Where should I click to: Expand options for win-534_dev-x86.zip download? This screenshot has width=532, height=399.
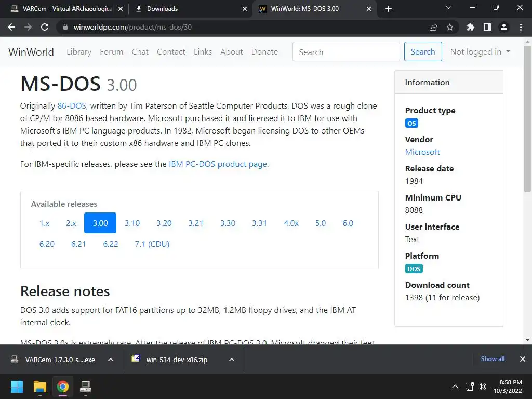point(232,360)
